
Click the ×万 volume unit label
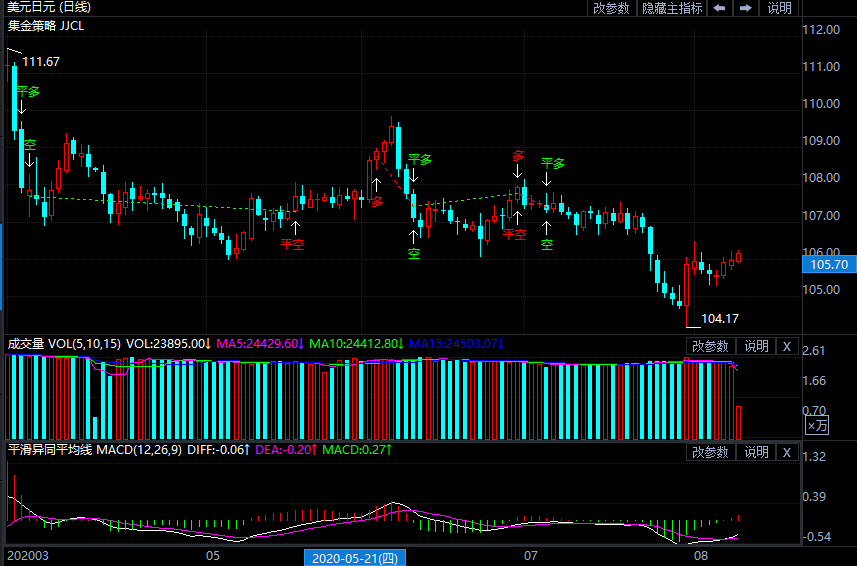pyautogui.click(x=817, y=426)
